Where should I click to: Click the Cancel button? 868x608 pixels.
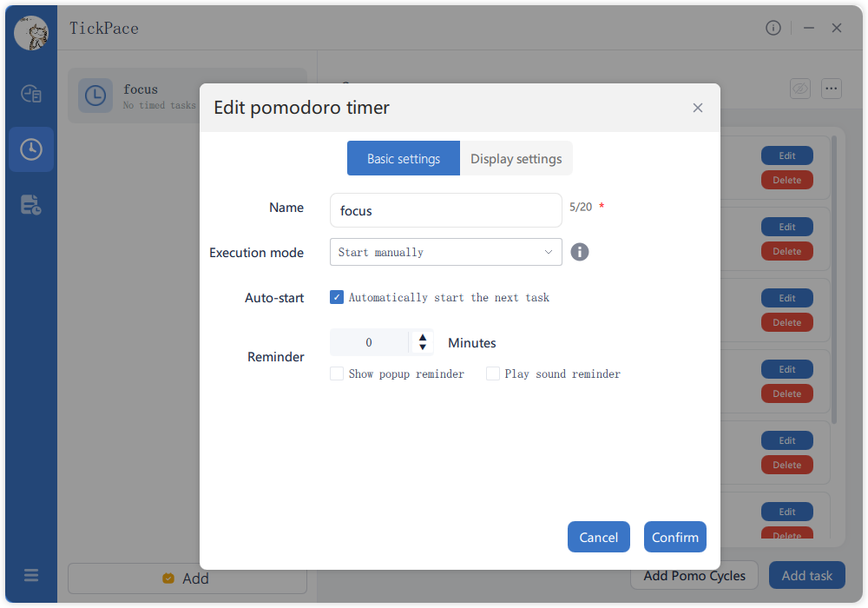point(598,537)
